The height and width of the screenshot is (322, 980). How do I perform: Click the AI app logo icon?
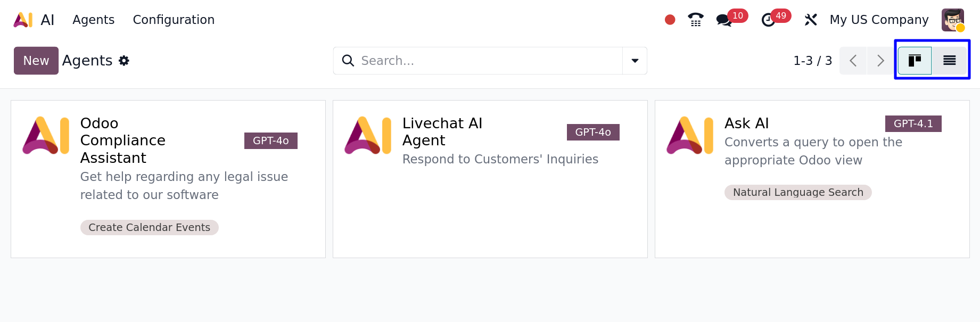(23, 20)
